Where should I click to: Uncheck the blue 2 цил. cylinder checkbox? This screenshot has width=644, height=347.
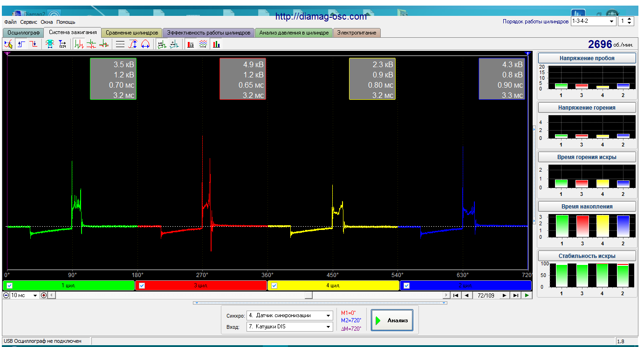point(407,285)
